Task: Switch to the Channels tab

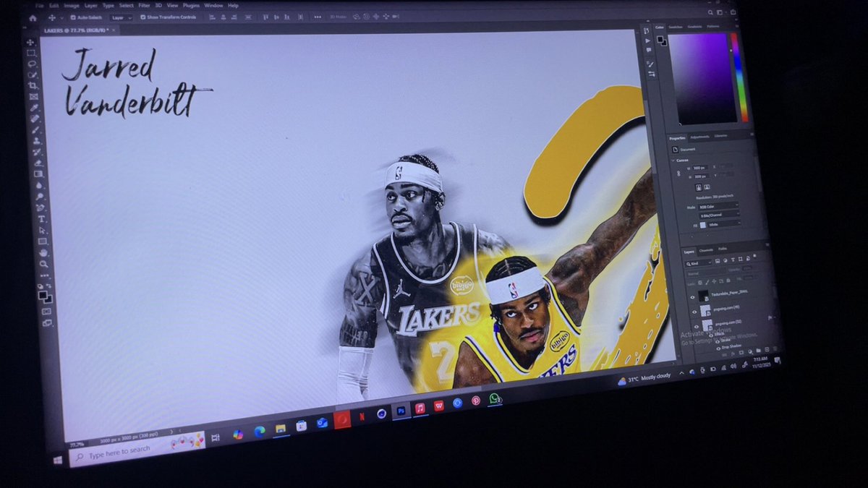Action: pos(706,250)
